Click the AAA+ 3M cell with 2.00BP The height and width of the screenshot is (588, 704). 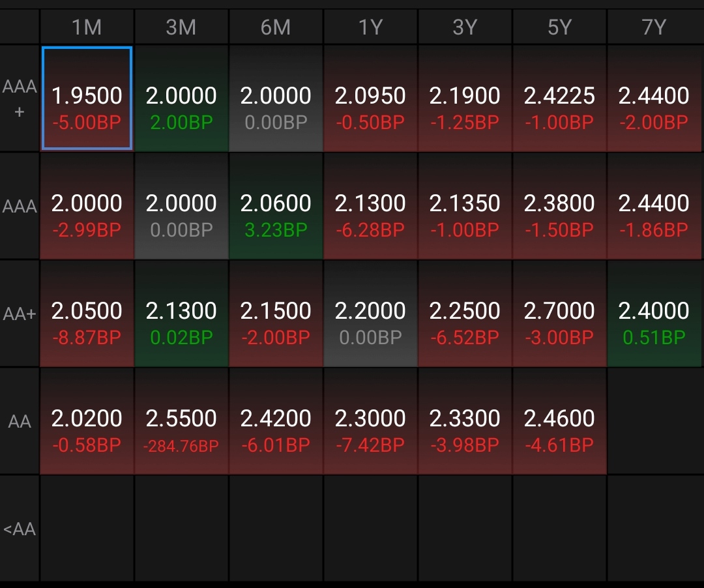pyautogui.click(x=181, y=98)
